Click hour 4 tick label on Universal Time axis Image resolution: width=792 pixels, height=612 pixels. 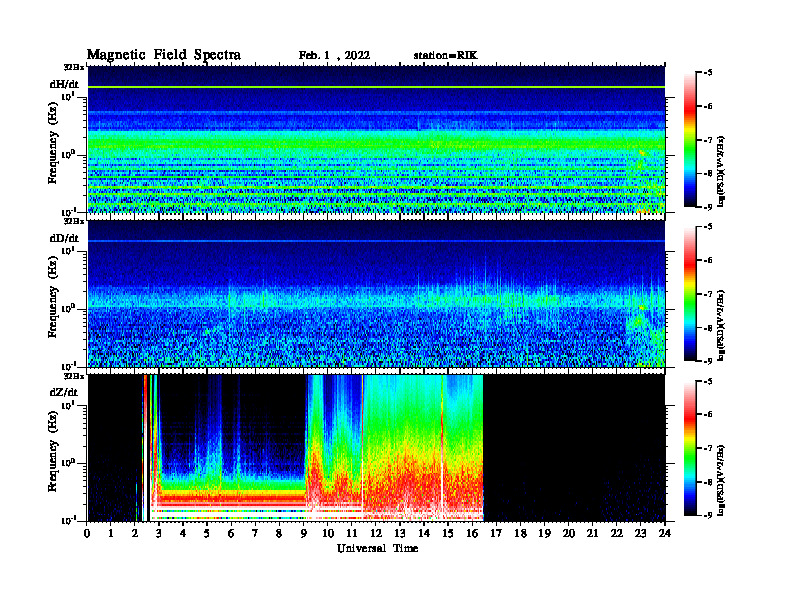click(183, 533)
